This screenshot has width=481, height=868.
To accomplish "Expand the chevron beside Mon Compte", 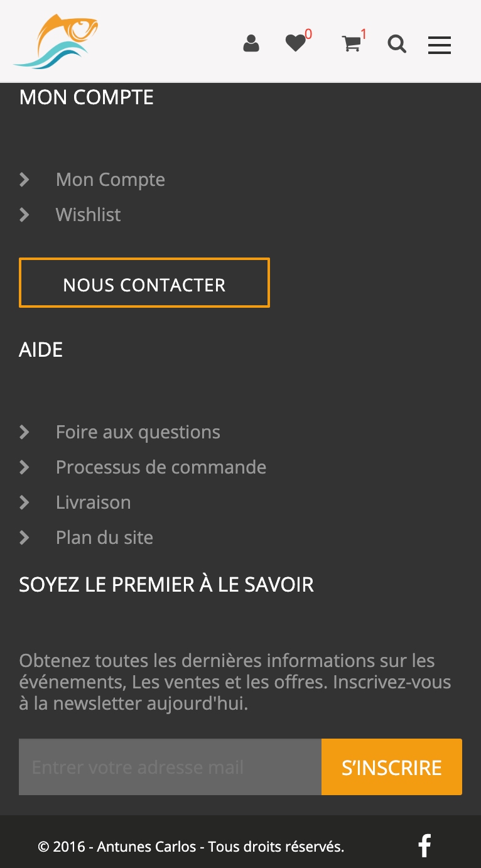I will tap(24, 180).
